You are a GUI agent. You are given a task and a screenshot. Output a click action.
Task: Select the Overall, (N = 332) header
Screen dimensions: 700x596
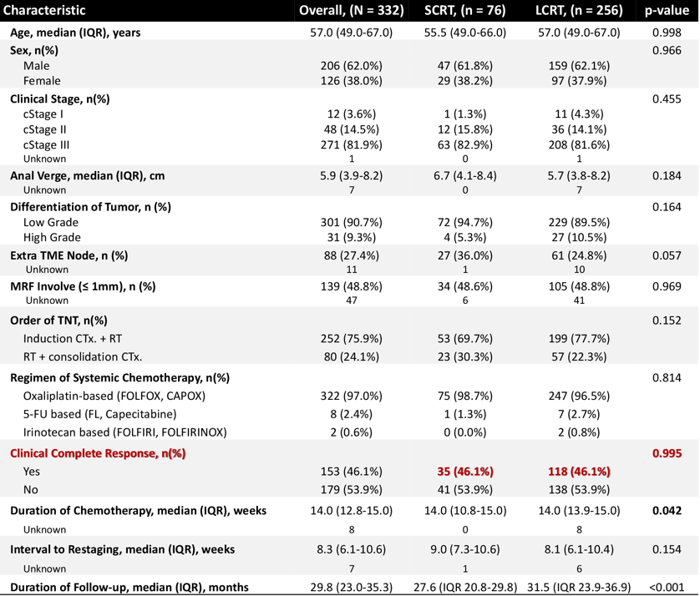[352, 11]
